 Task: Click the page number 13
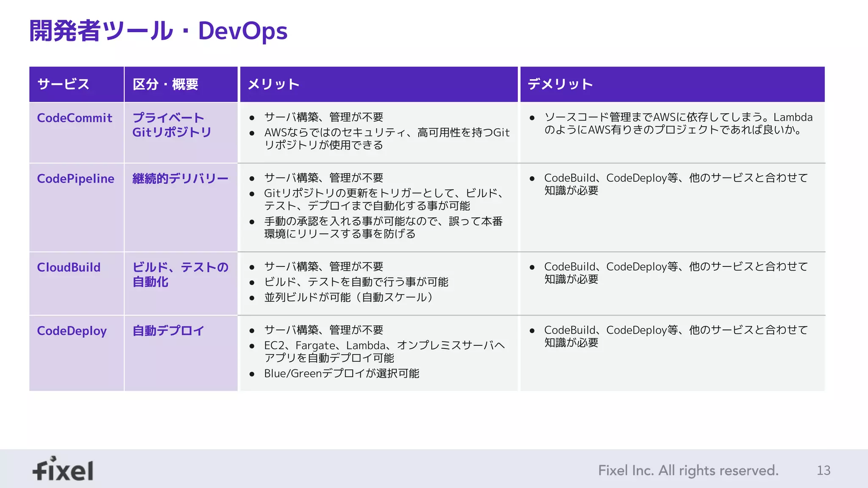coord(823,470)
